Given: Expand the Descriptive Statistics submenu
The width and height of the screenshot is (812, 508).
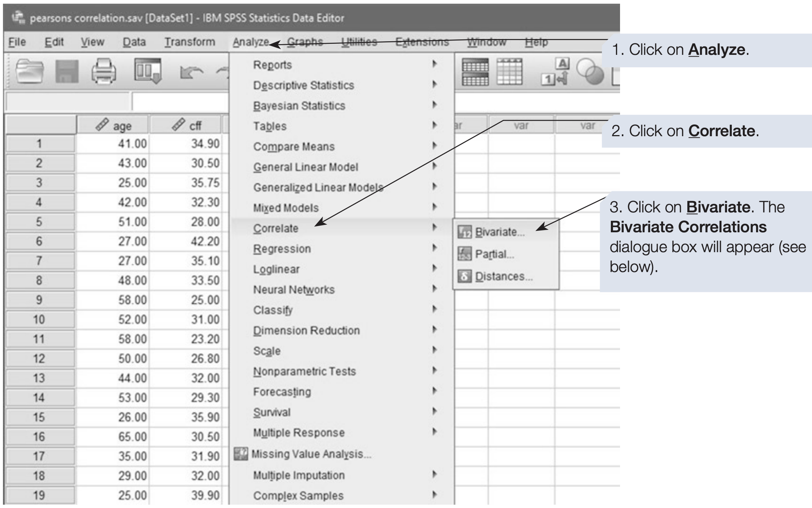Looking at the screenshot, I should pyautogui.click(x=303, y=85).
